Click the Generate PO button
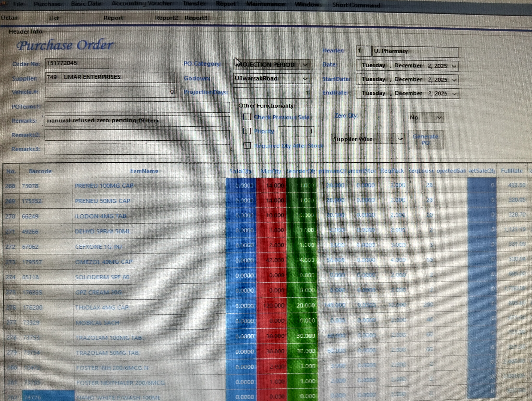Viewport: 532px width, 401px height. coord(425,140)
